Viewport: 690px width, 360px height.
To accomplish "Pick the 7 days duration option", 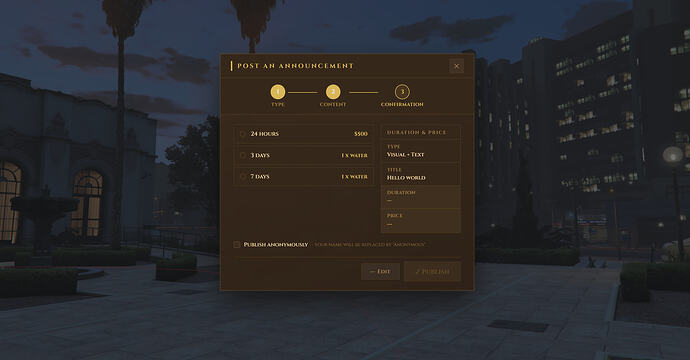I will [304, 176].
